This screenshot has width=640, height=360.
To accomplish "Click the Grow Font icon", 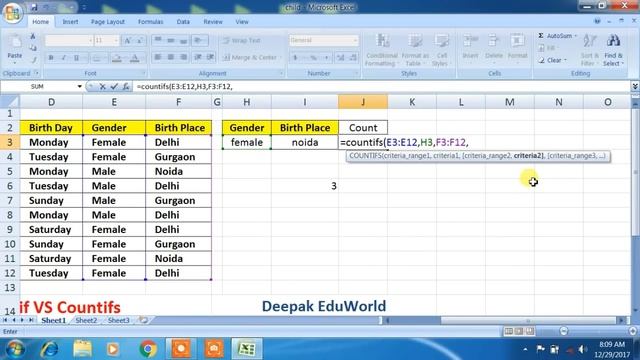I will (127, 40).
